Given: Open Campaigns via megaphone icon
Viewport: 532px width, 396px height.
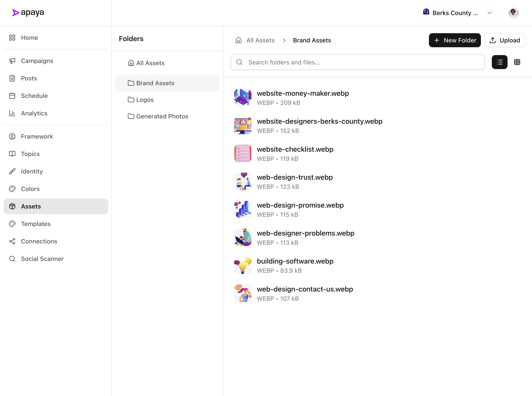Looking at the screenshot, I should [12, 61].
